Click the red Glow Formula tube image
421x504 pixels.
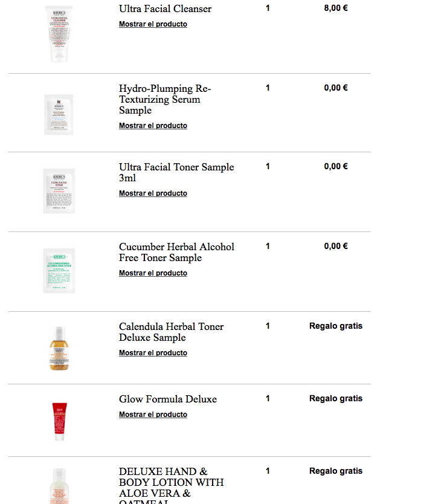(x=59, y=421)
